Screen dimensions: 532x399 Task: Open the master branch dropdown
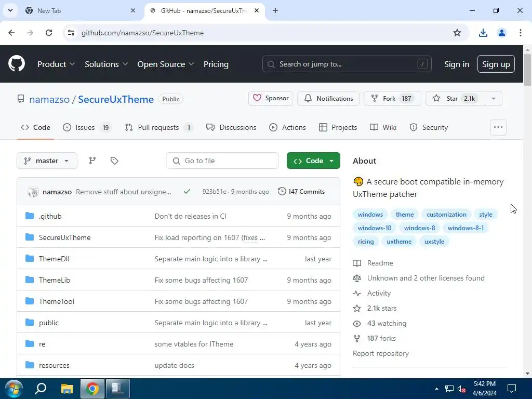pyautogui.click(x=47, y=161)
